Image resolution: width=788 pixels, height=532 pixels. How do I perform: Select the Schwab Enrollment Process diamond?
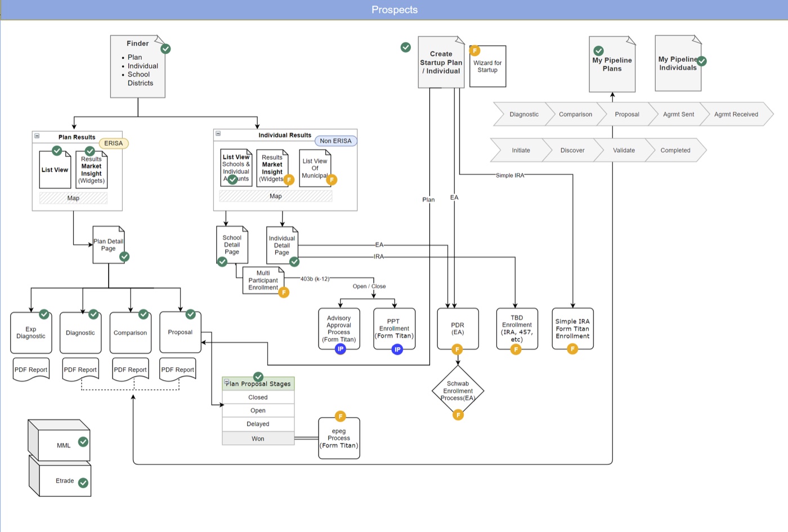(x=458, y=391)
